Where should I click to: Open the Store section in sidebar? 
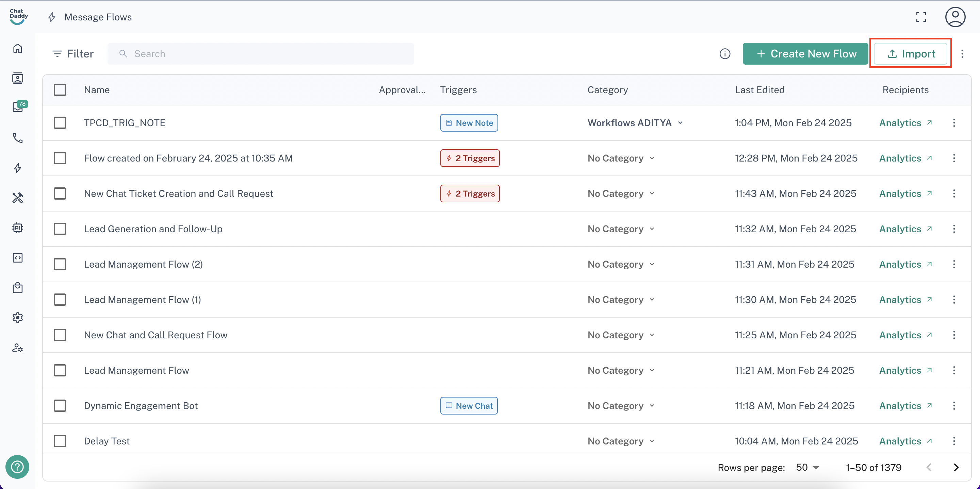tap(18, 288)
